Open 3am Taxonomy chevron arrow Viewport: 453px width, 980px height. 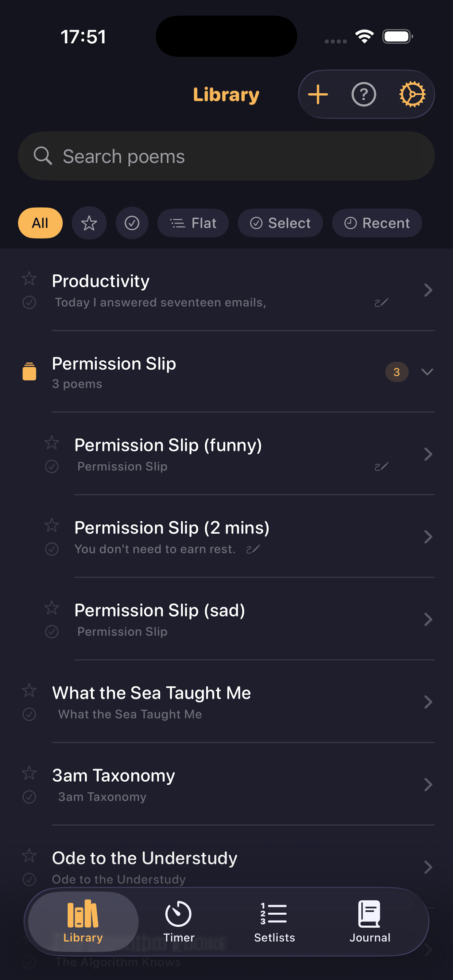tap(428, 785)
